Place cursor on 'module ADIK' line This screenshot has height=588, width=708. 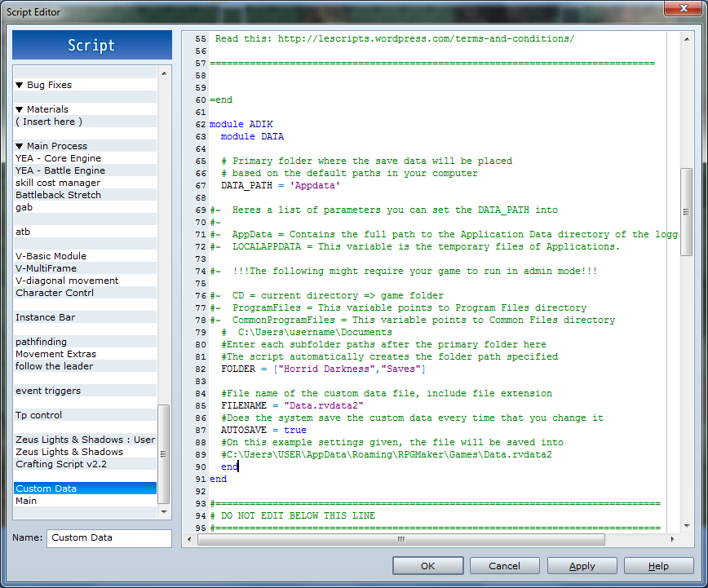tap(241, 124)
